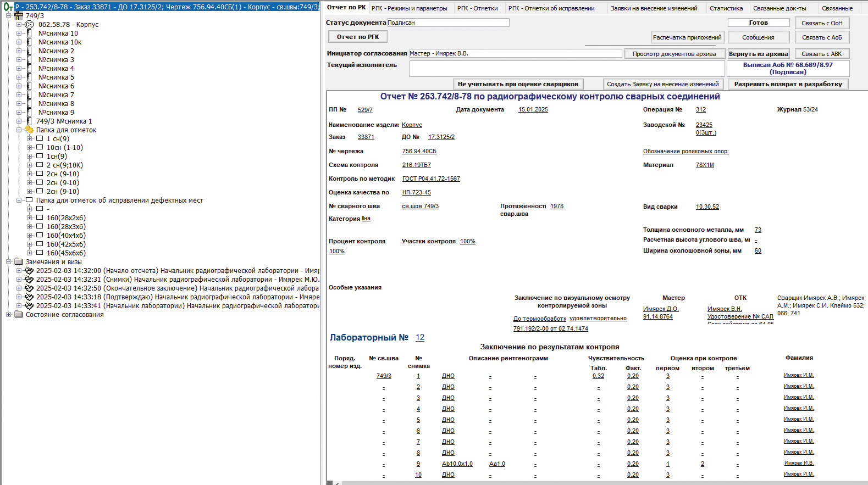Switch to РГК - Режимы и параметры tab

click(x=409, y=8)
